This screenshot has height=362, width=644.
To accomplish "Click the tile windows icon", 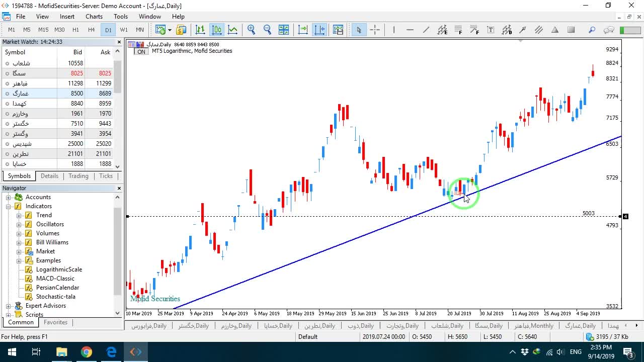I will coord(283,30).
